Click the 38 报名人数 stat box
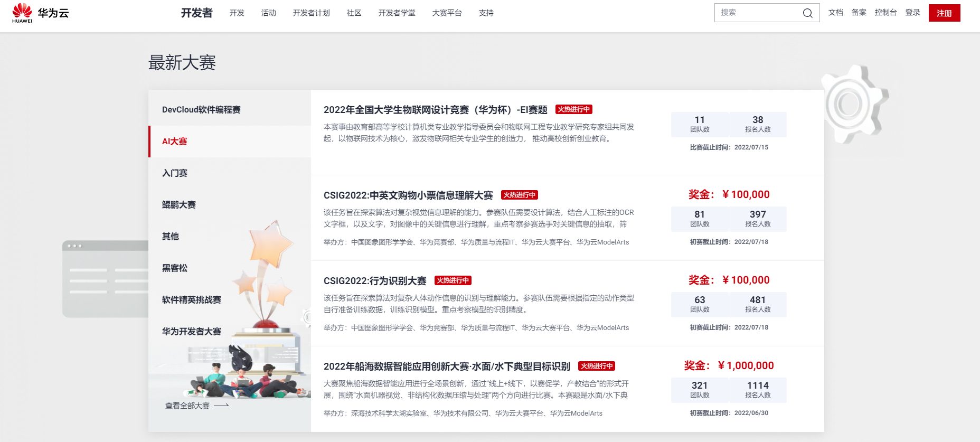Screen dimensions: 980x442 [758, 125]
